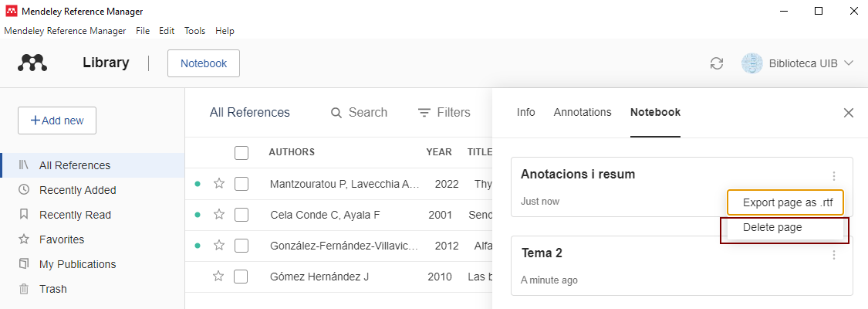Open the Edit menu
Viewport: 868px width, 309px height.
point(167,31)
